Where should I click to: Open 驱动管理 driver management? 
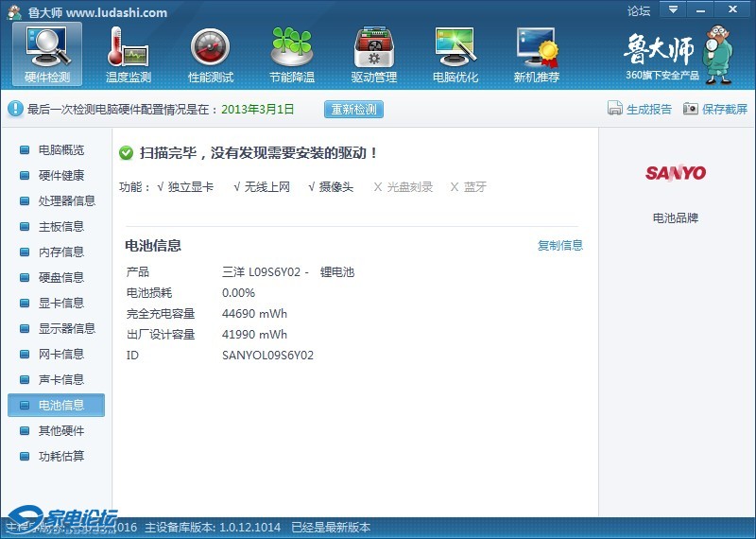[x=373, y=54]
